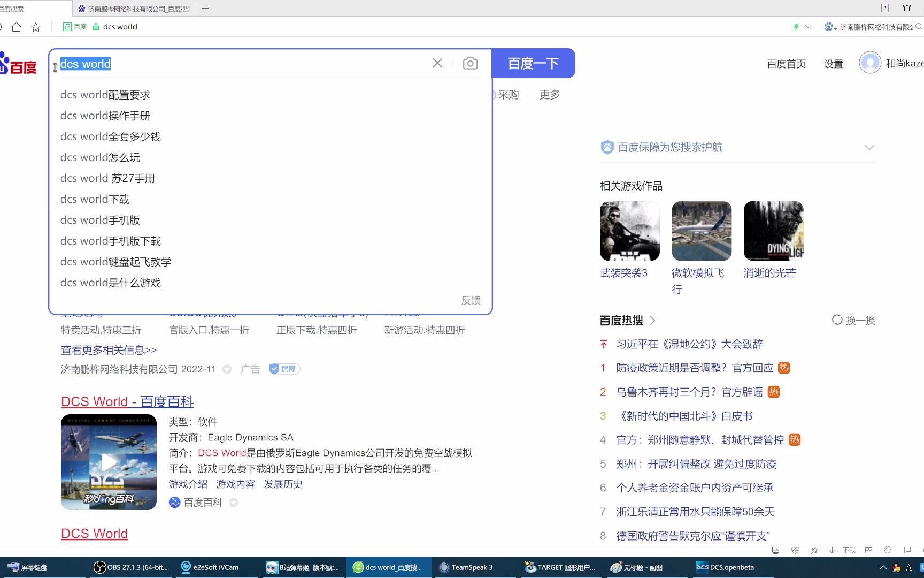Click the X to clear the search box
Viewport: 924px width, 578px height.
437,63
